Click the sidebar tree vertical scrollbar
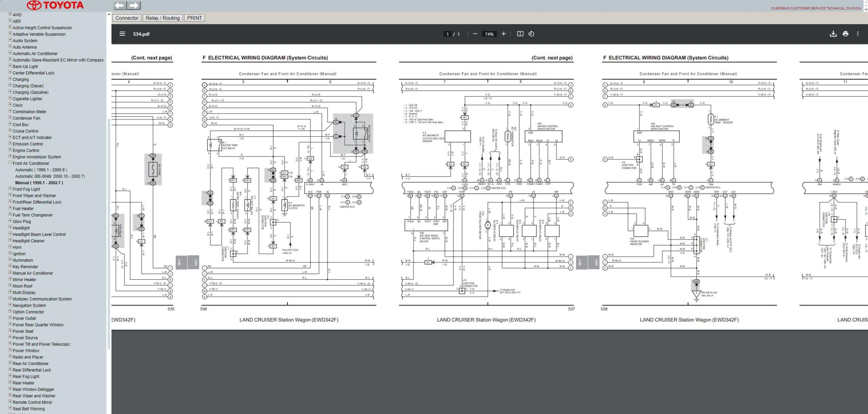 click(x=109, y=234)
